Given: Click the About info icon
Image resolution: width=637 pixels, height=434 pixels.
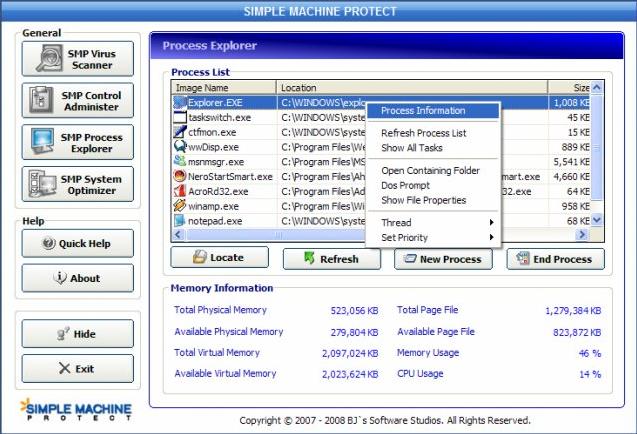Looking at the screenshot, I should (x=60, y=278).
